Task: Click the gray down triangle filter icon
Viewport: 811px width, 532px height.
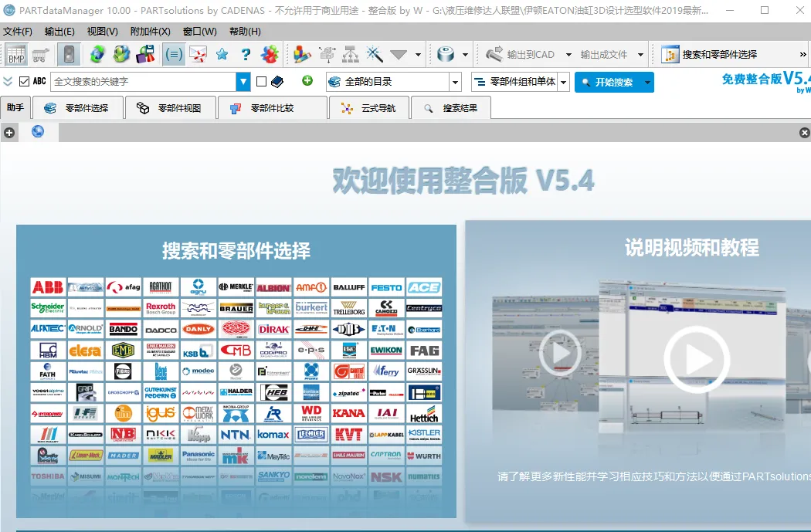Action: [x=399, y=54]
